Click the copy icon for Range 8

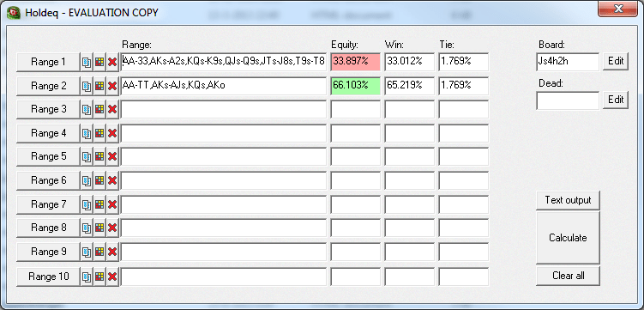click(x=87, y=228)
